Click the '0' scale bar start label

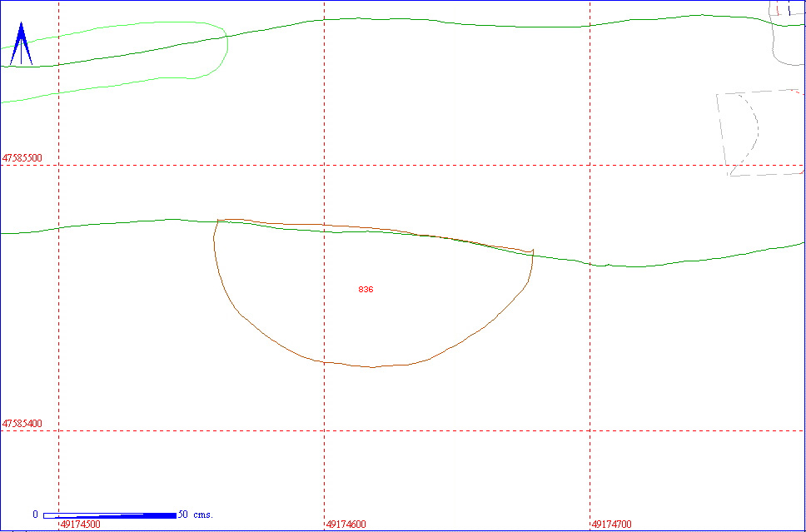pos(36,514)
